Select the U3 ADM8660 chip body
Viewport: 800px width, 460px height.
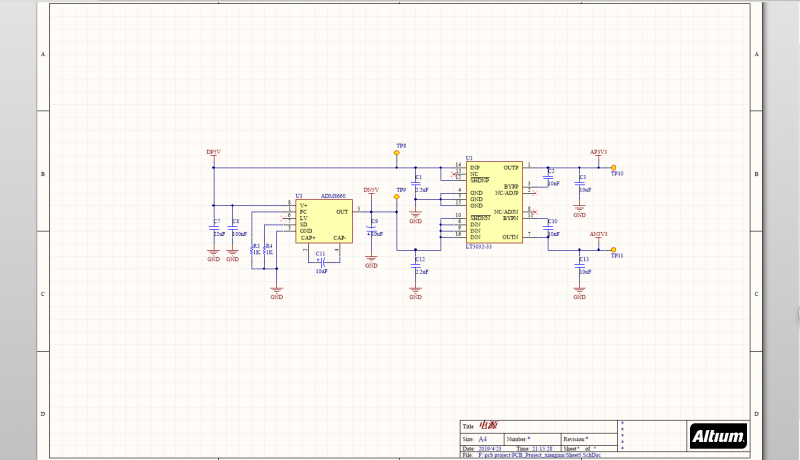(324, 221)
